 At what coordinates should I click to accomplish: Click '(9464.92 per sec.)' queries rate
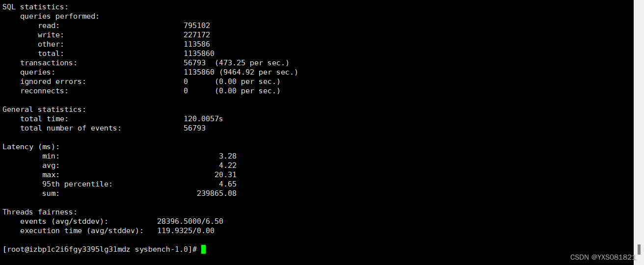259,72
